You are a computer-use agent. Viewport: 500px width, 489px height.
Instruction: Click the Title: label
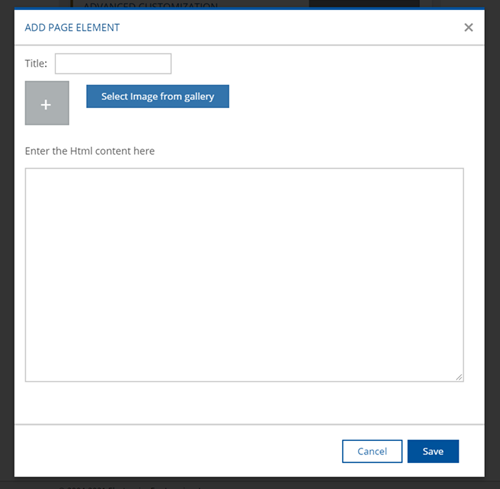click(x=36, y=63)
